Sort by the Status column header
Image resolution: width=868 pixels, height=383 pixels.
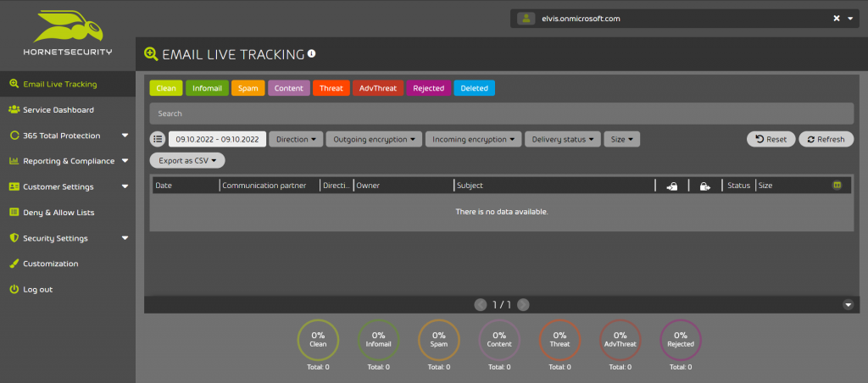738,186
